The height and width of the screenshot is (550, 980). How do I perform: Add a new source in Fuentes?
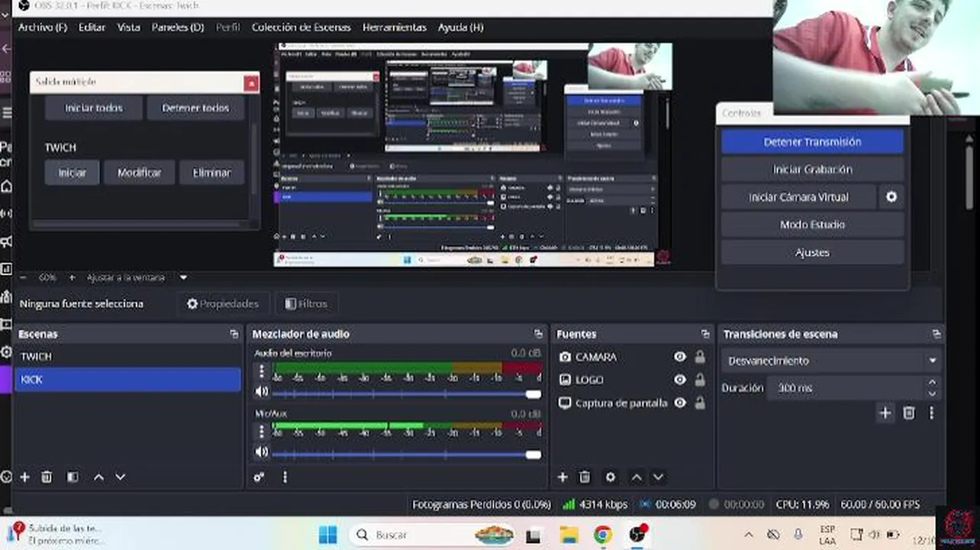pyautogui.click(x=563, y=477)
